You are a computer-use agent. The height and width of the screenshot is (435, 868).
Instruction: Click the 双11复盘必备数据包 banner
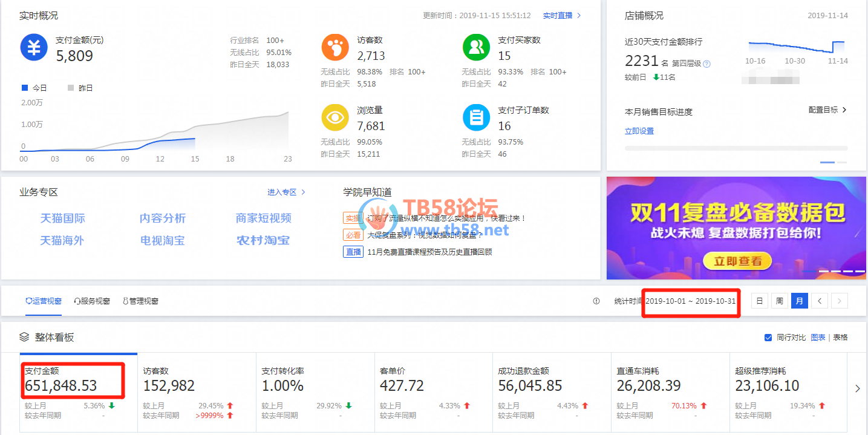pyautogui.click(x=736, y=228)
